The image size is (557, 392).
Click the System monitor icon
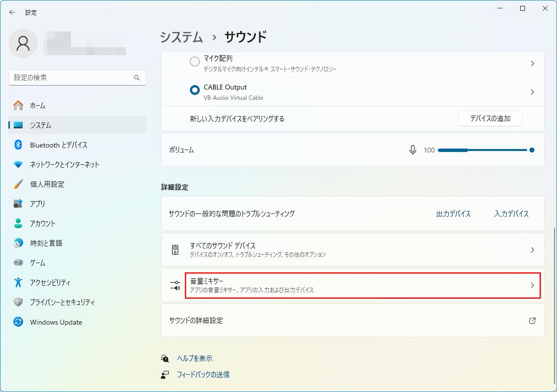[18, 125]
